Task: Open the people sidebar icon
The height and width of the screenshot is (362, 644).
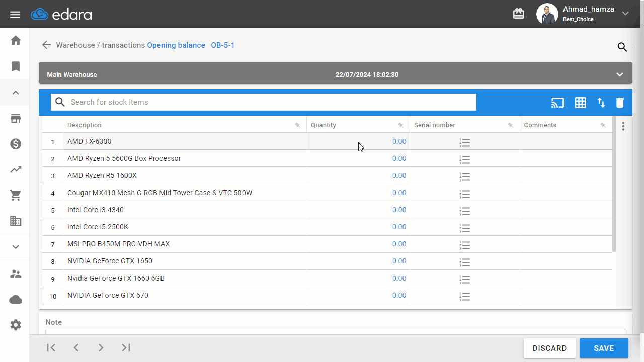Action: tap(16, 274)
